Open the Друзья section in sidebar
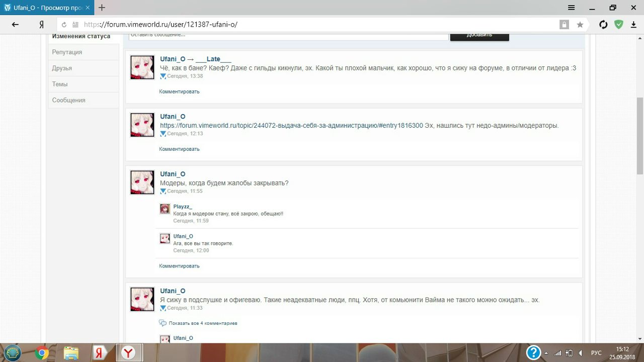 click(x=62, y=68)
